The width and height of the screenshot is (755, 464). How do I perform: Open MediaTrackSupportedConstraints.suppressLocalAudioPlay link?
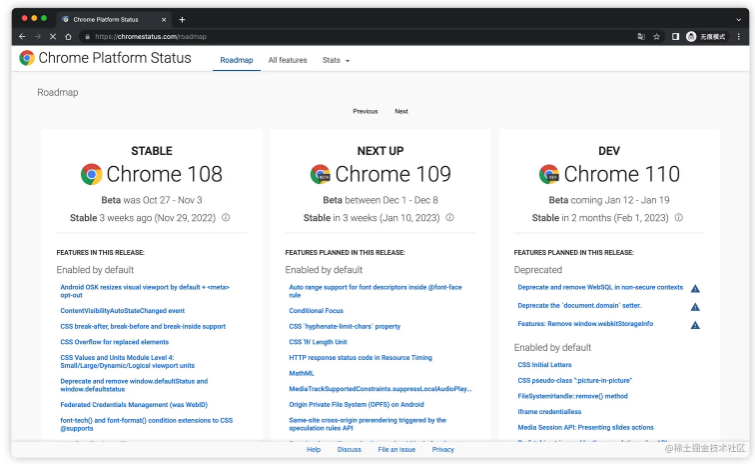pyautogui.click(x=380, y=389)
